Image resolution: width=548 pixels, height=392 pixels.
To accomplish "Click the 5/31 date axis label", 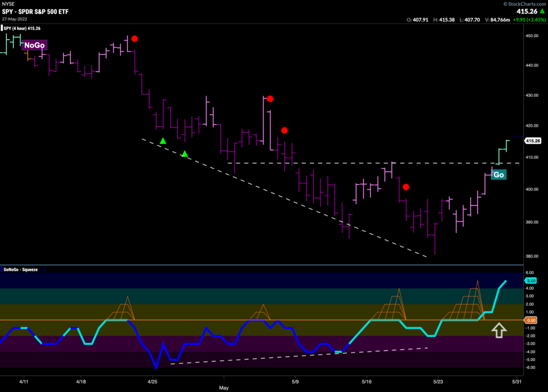I will click(516, 381).
